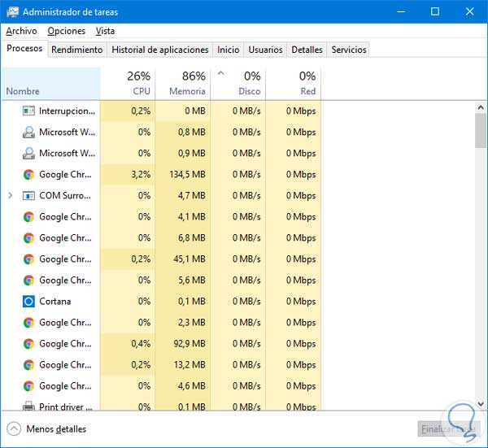Go to the Servicios tab
Screen dimensions: 488x448
coord(349,50)
